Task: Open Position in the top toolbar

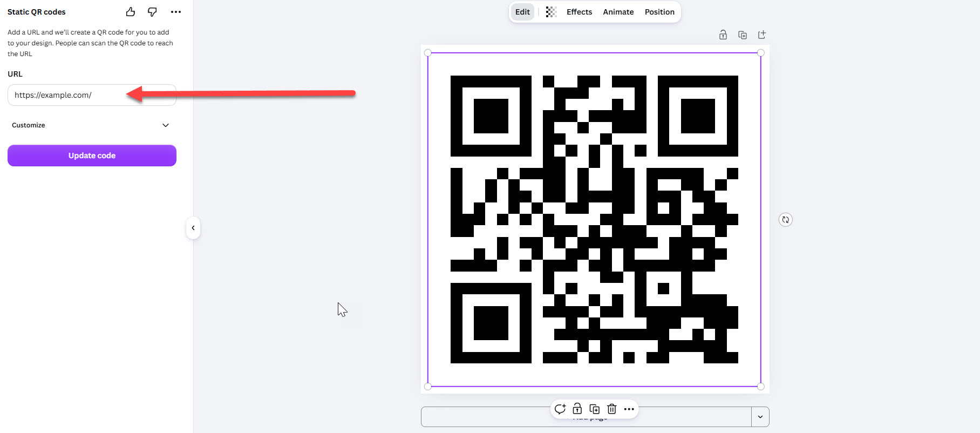Action: [659, 12]
